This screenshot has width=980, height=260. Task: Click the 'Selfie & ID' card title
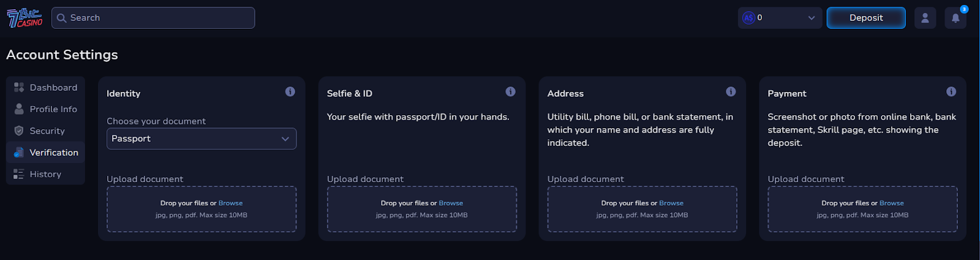click(x=350, y=93)
